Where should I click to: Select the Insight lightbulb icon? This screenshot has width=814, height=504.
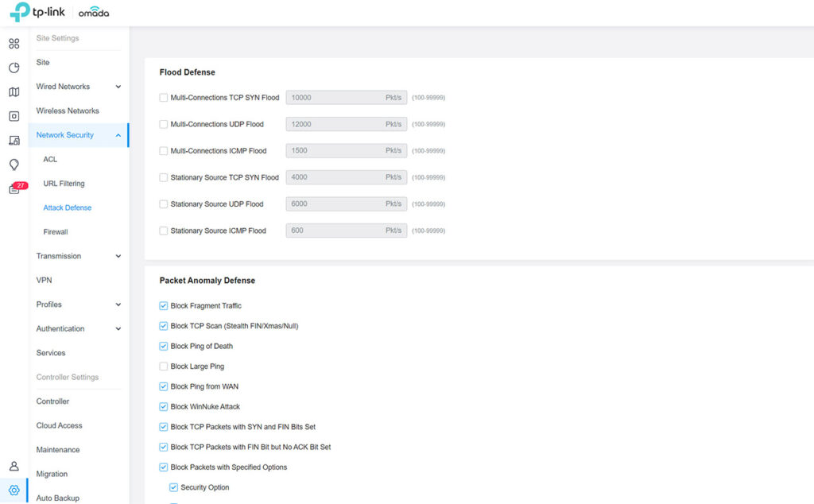click(x=14, y=164)
